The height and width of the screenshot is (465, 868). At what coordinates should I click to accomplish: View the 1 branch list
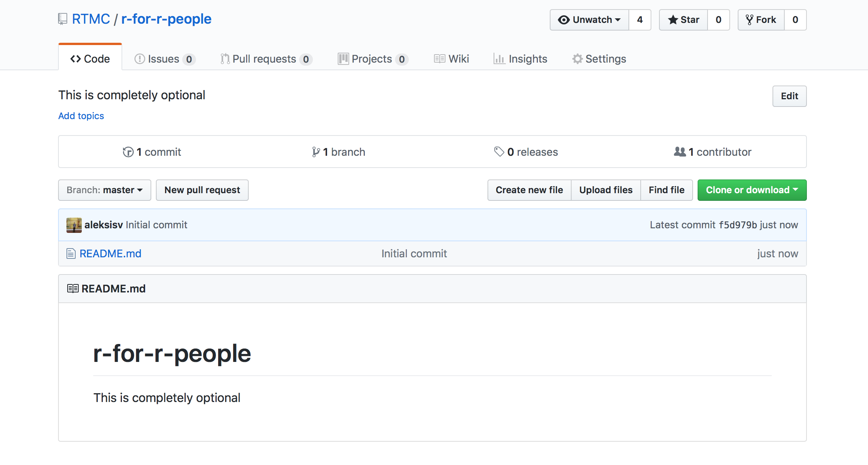(x=338, y=152)
